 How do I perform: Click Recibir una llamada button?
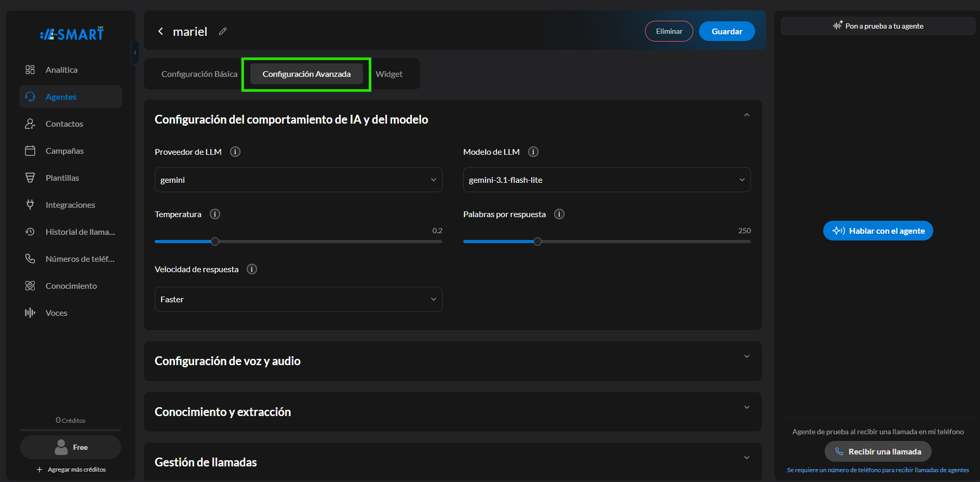[x=878, y=451]
